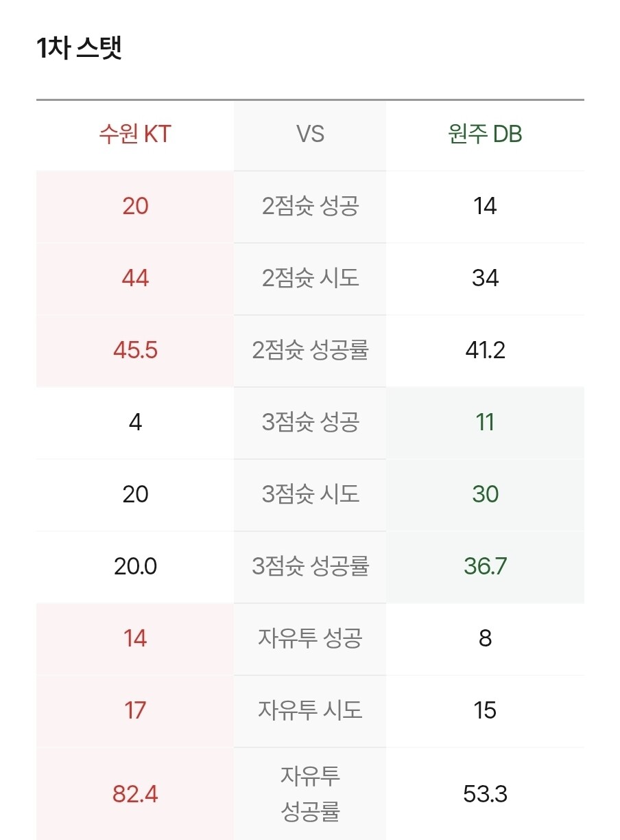Click KT's 82.4 free throw percentage
The image size is (620, 840).
click(x=135, y=794)
